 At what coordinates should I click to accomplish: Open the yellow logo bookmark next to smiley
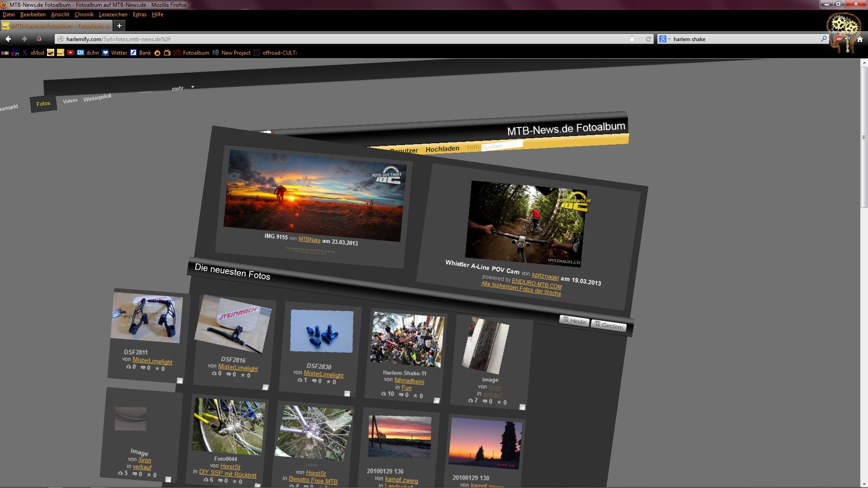(x=61, y=53)
